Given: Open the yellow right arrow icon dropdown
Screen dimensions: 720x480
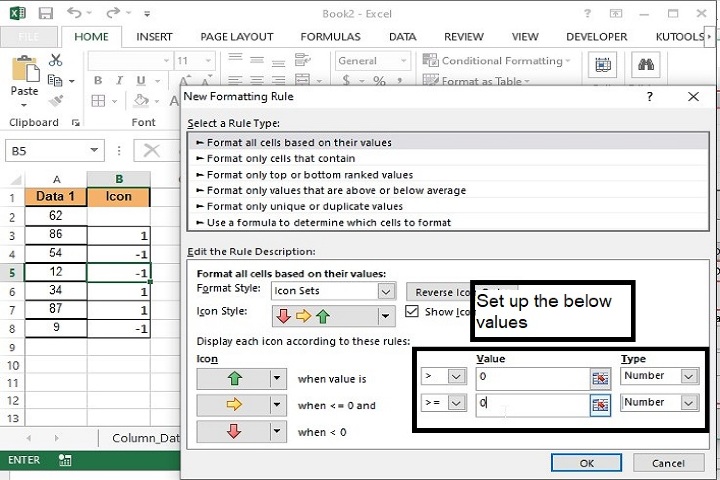Looking at the screenshot, I should (x=276, y=405).
